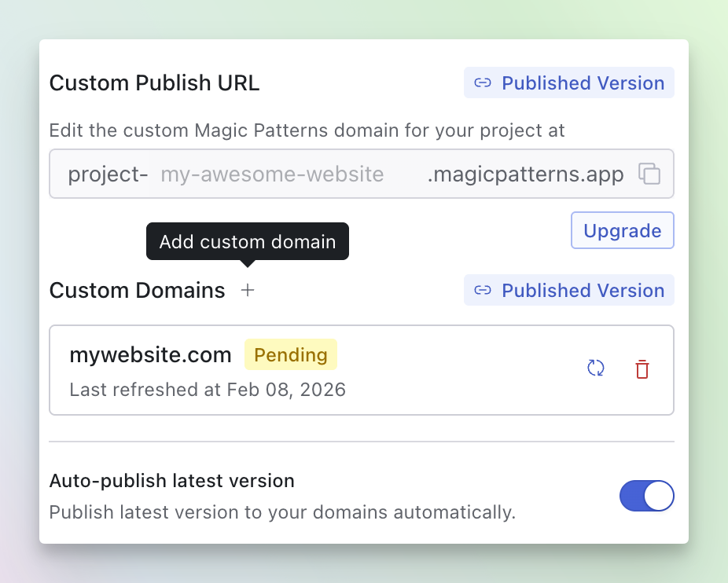Click the "Last refreshed at Feb 08, 2026" text
This screenshot has height=583, width=728.
click(208, 390)
